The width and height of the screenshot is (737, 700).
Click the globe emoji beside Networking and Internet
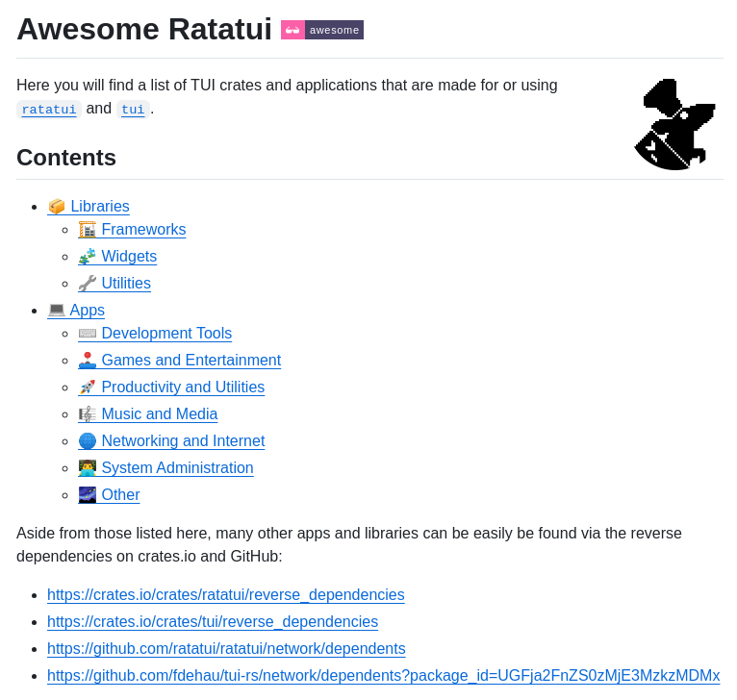pos(88,440)
